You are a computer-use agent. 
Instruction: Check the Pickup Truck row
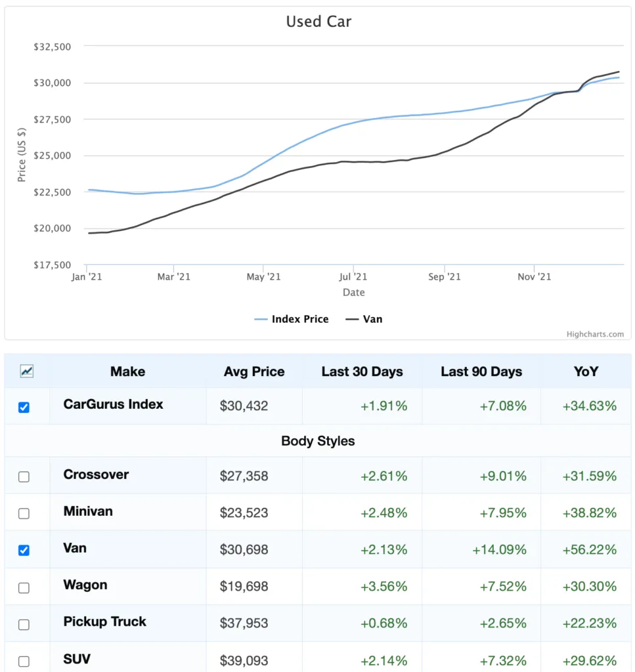(24, 623)
